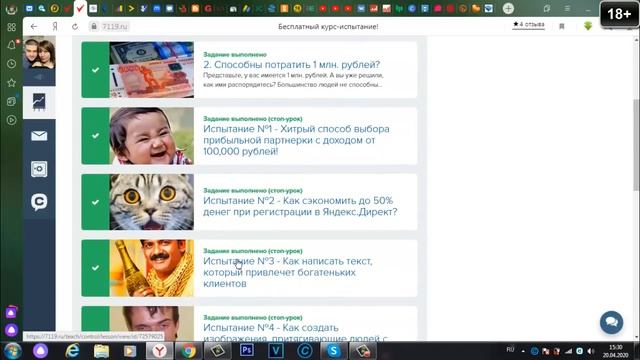This screenshot has width=640, height=360.
Task: Open 'Испытание №1 - Хитрый способ выбора' lesson
Action: [296, 140]
